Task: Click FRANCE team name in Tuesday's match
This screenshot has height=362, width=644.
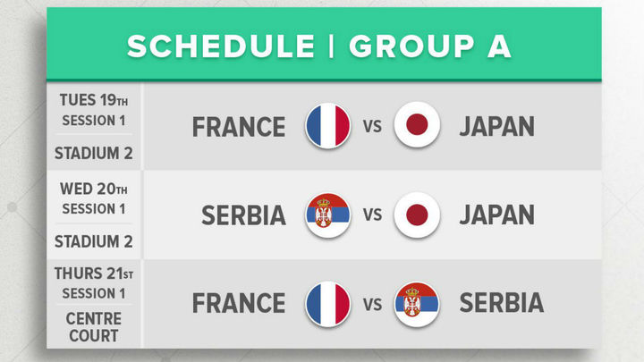Action: tap(239, 127)
